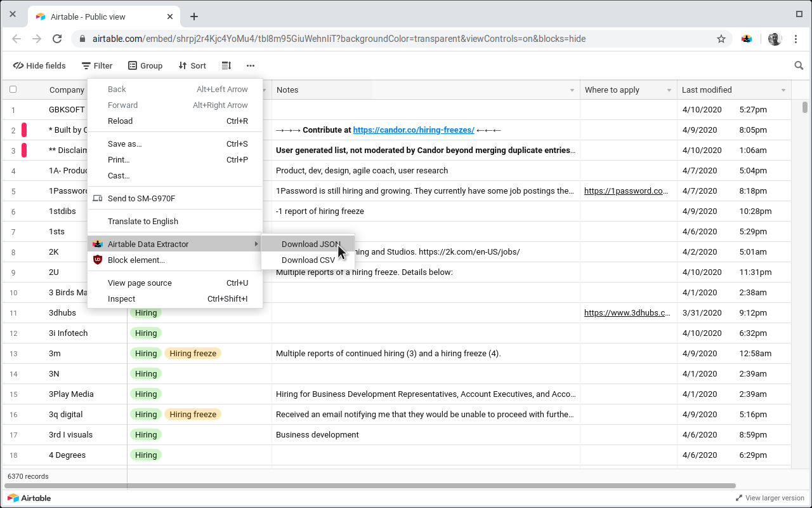Select Save as... in the context menu
The image size is (812, 508).
pyautogui.click(x=175, y=144)
